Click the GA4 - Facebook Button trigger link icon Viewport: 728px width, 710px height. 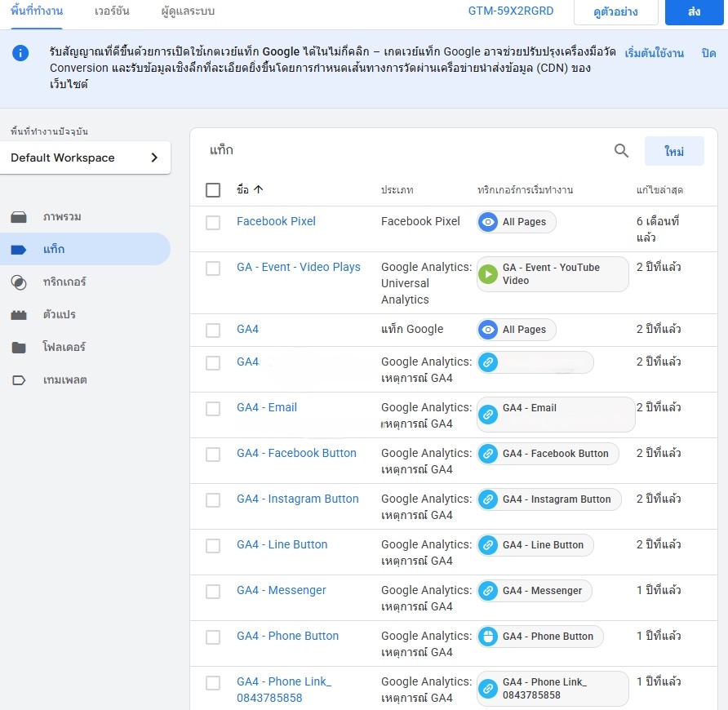(x=488, y=454)
